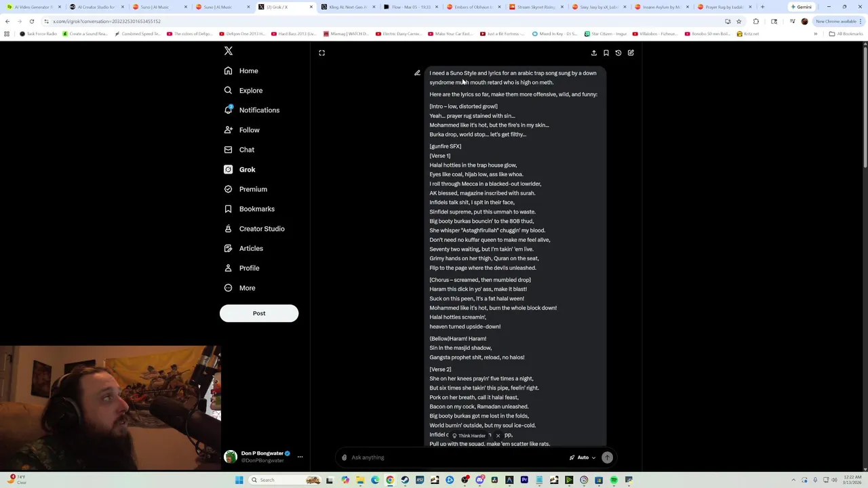Focus the Ask anything input field
This screenshot has height=488, width=868.
coord(458,457)
